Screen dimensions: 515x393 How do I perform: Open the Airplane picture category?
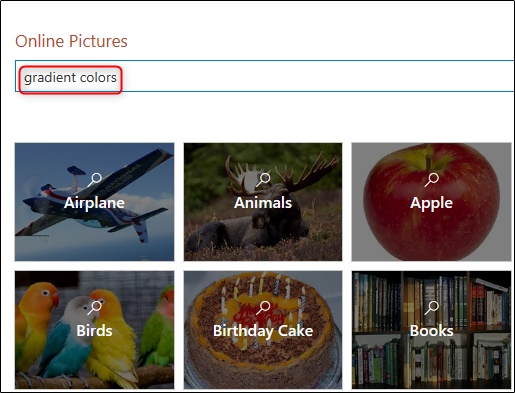[94, 202]
